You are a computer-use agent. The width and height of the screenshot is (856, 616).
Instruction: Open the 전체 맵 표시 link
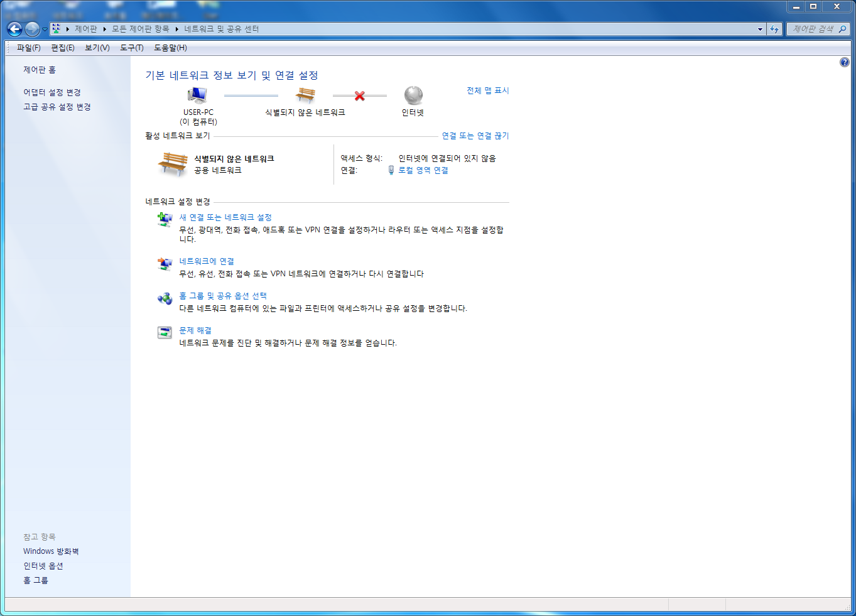point(488,90)
